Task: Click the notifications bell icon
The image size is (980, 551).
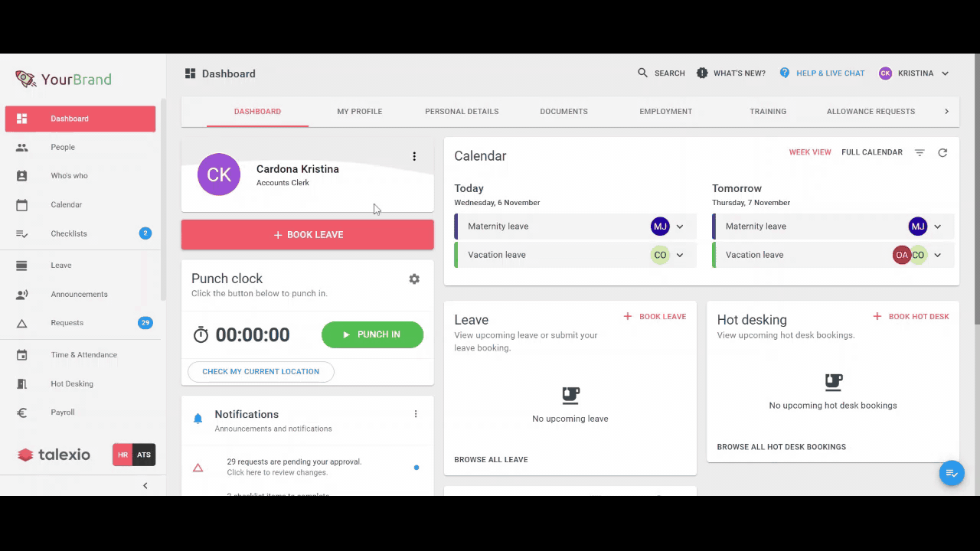Action: point(198,419)
